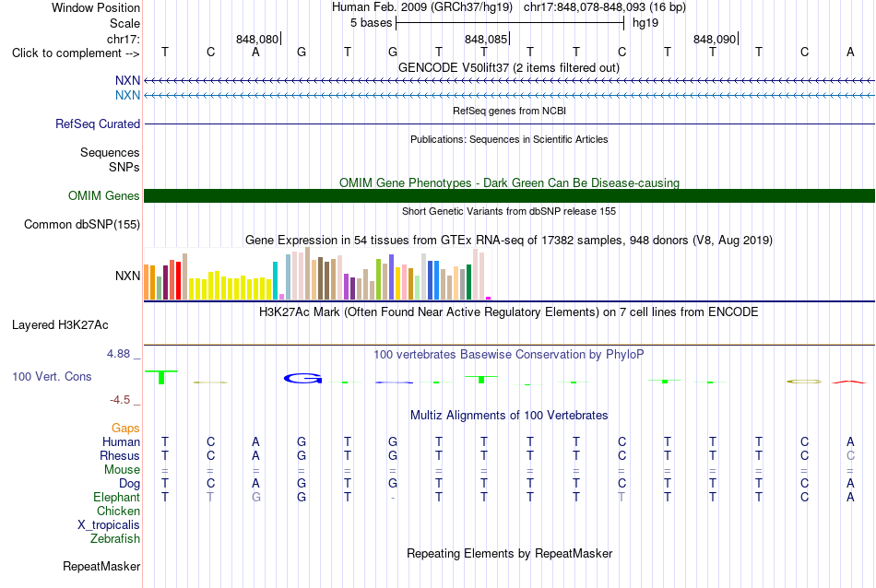Click the 100 Vert. Cons track label
The height and width of the screenshot is (588, 876).
point(52,376)
